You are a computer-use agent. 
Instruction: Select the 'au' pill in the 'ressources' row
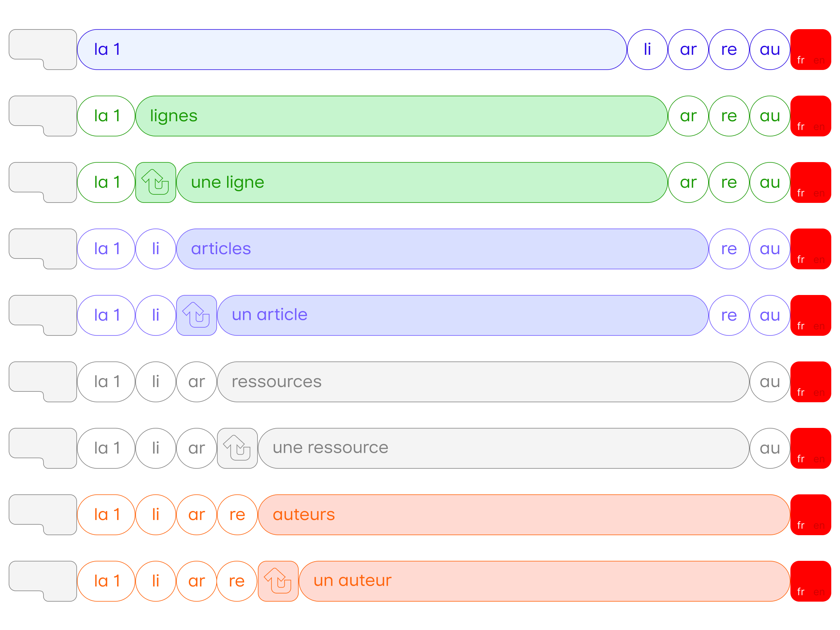pos(770,382)
